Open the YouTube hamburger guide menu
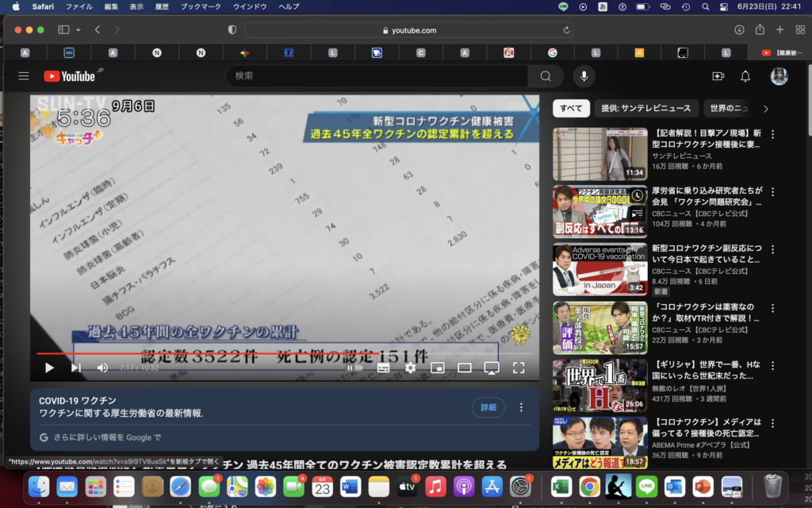This screenshot has width=812, height=508. 24,76
